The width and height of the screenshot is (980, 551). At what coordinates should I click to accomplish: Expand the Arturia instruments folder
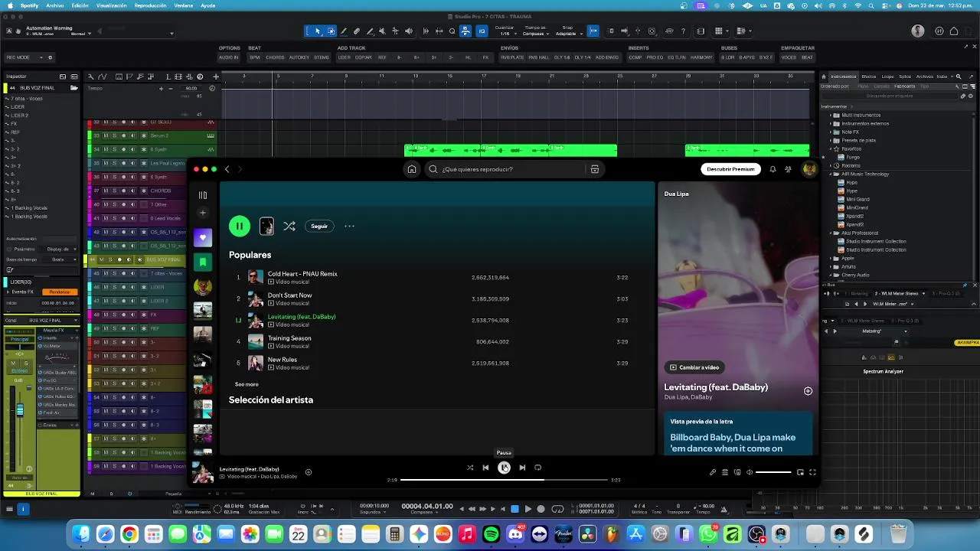point(831,266)
